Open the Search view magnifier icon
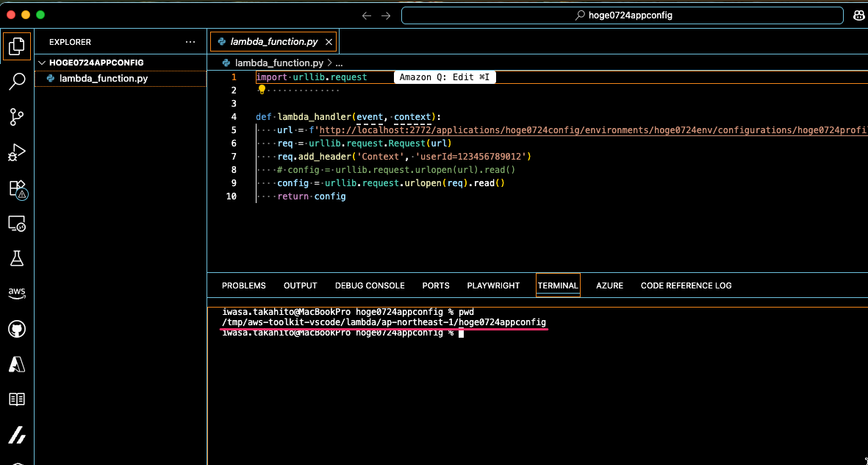This screenshot has width=868, height=465. coord(17,82)
